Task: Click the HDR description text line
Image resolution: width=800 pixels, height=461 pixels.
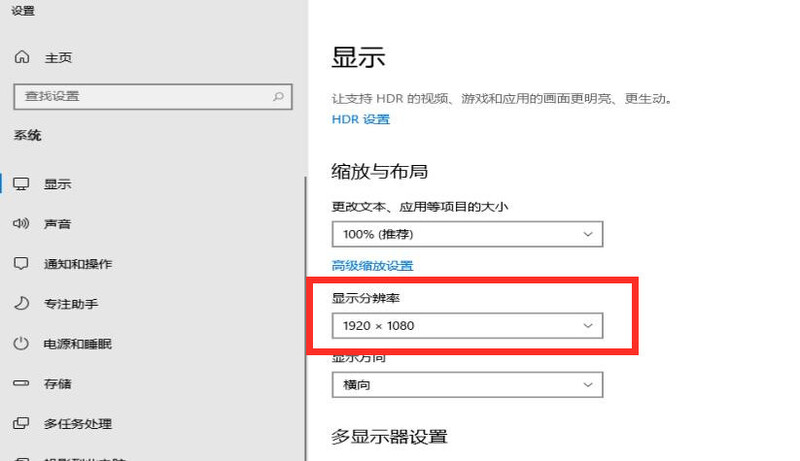Action: click(x=502, y=98)
